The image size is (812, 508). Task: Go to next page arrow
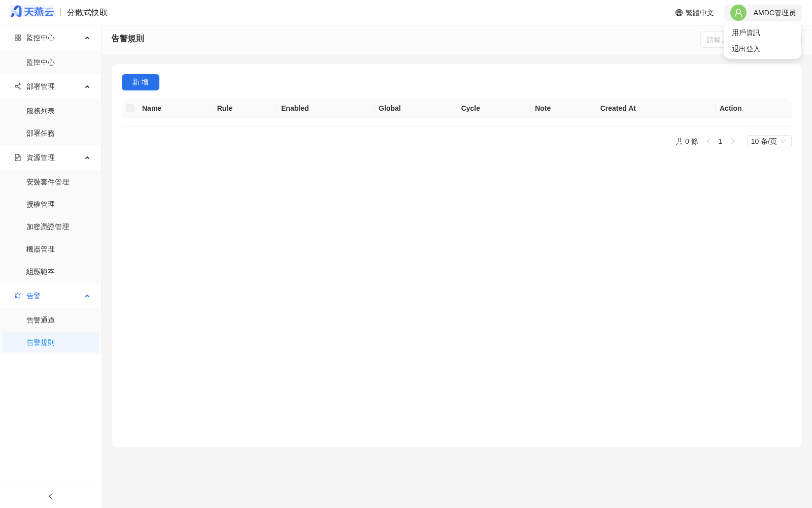pyautogui.click(x=733, y=141)
